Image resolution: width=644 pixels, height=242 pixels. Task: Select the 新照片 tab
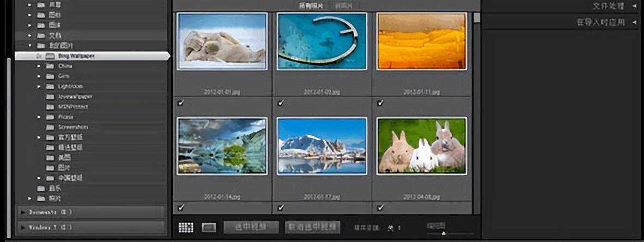[x=343, y=5]
